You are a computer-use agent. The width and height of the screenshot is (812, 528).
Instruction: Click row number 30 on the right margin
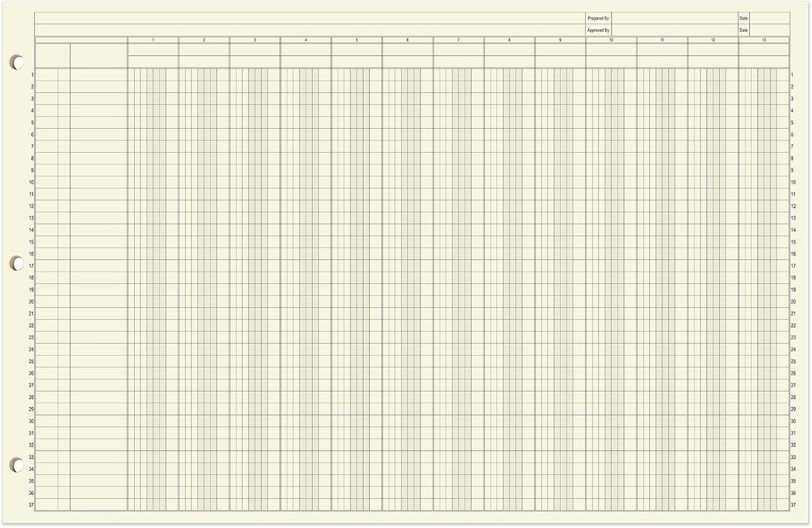[792, 421]
